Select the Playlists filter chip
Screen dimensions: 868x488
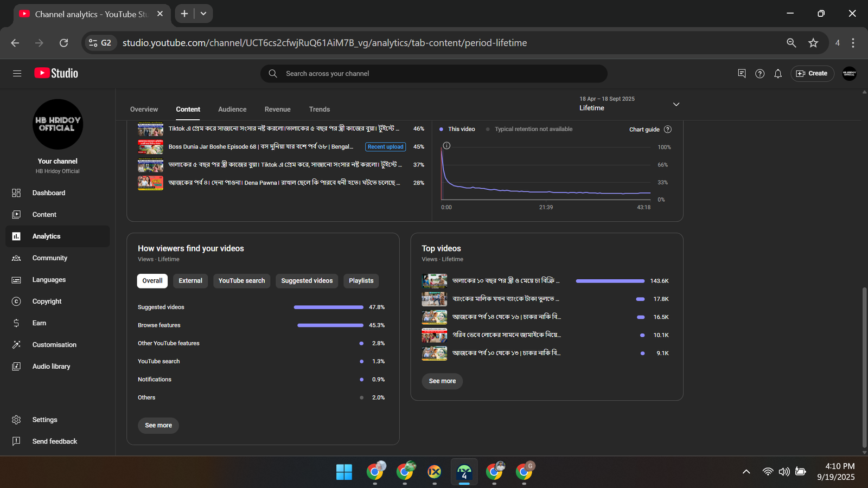(361, 281)
